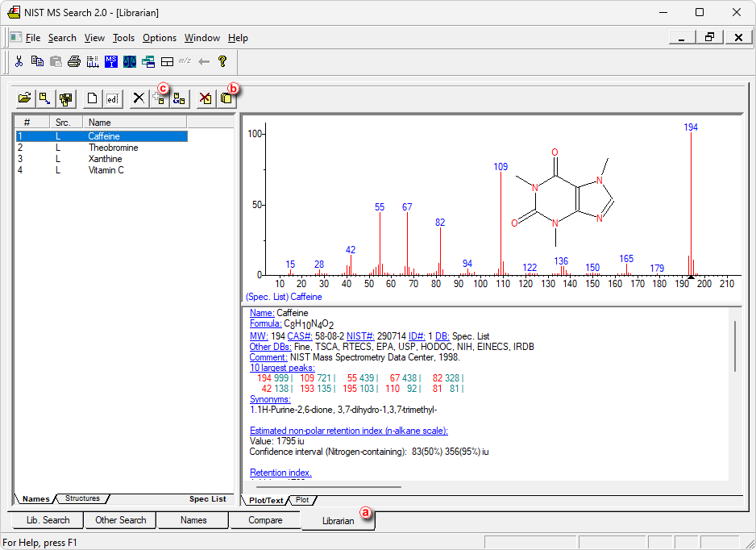
Task: Click the CAS#: link
Action: [x=300, y=335]
